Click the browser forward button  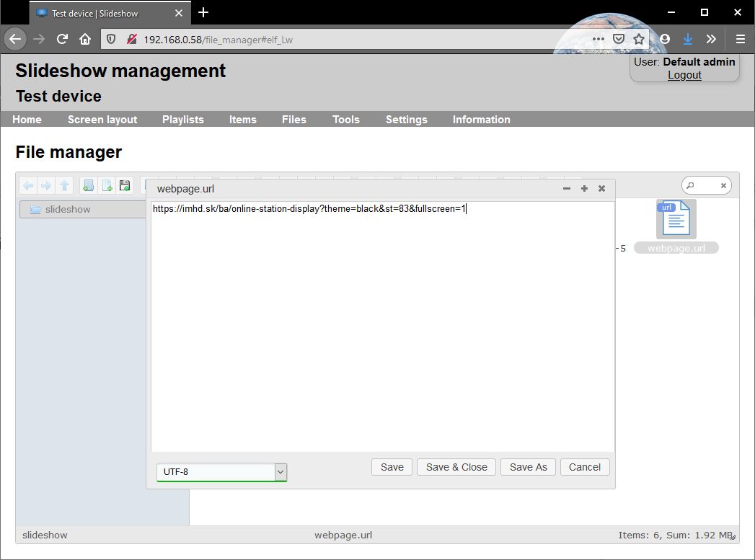39,39
